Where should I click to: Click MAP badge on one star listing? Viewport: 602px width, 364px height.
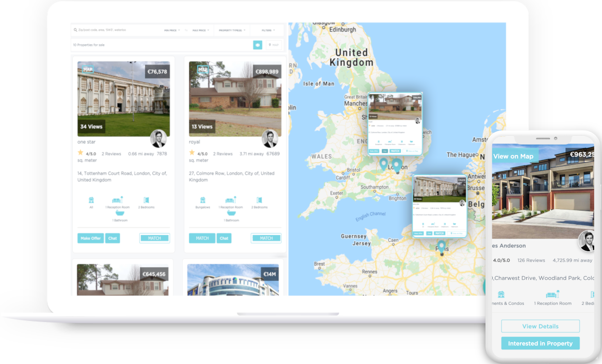87,70
